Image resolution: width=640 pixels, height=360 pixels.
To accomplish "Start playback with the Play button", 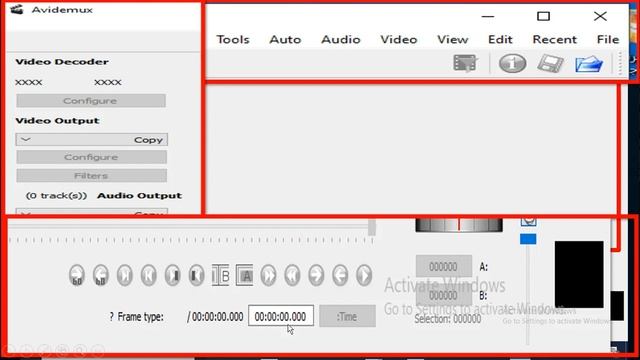I will 364,275.
